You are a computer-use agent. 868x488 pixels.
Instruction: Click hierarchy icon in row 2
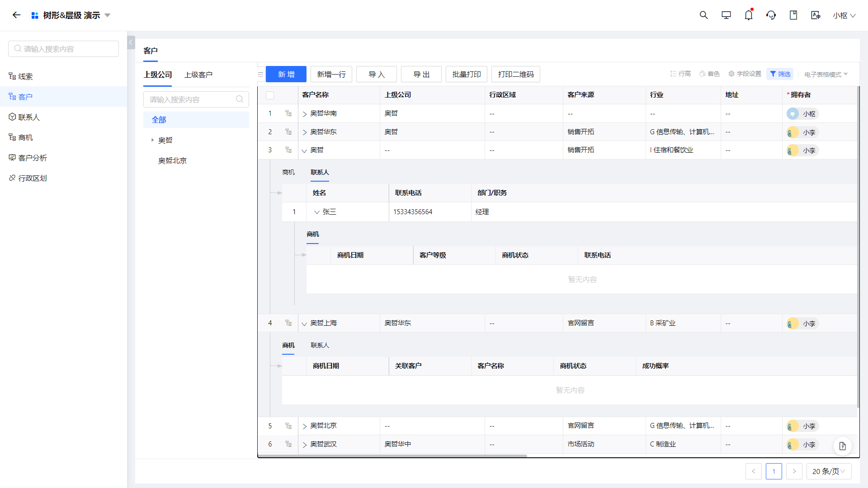[288, 132]
